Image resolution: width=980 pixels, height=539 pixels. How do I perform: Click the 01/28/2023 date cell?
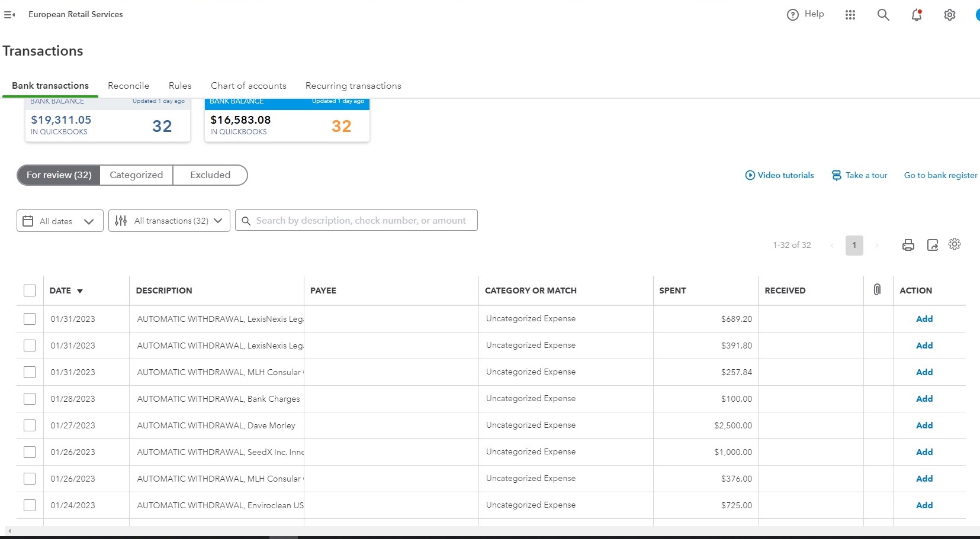73,399
